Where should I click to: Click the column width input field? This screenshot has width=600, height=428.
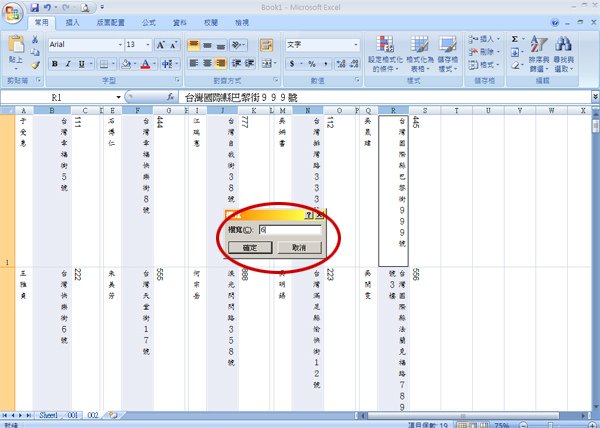[x=290, y=229]
